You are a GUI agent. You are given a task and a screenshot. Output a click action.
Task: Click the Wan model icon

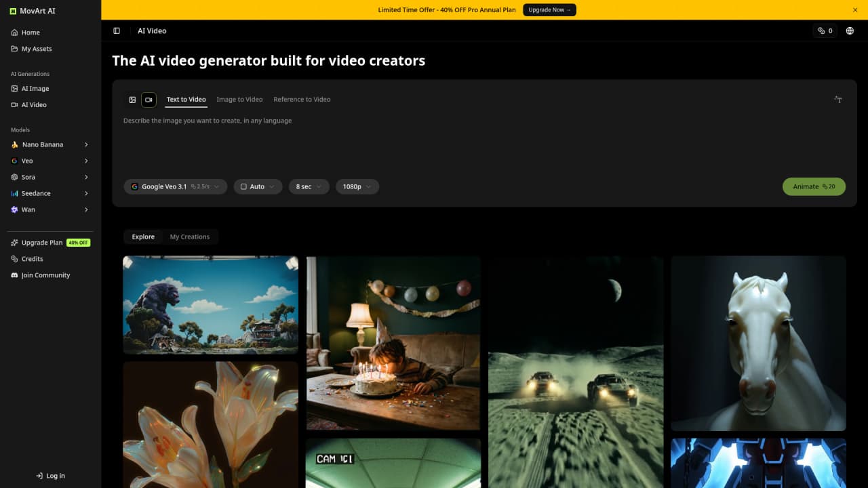click(x=14, y=209)
